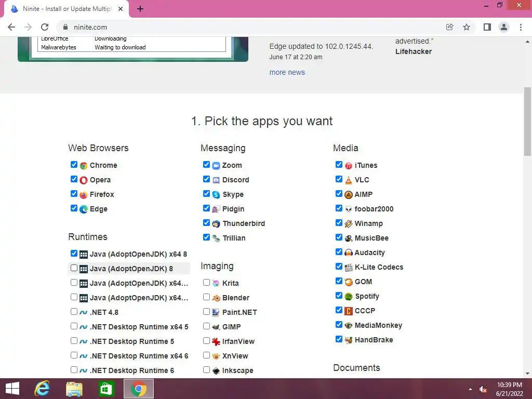Check the .NET Desktop Runtime x64 5 checkbox

coord(74,326)
